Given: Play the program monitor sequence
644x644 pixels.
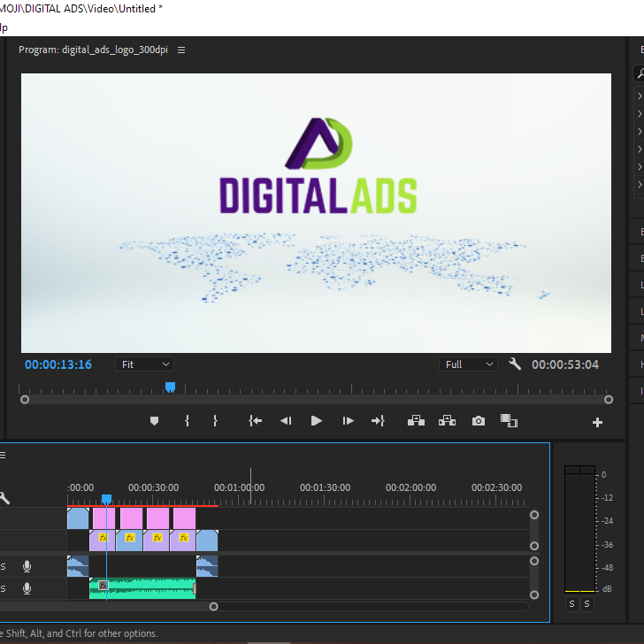Looking at the screenshot, I should tap(316, 421).
